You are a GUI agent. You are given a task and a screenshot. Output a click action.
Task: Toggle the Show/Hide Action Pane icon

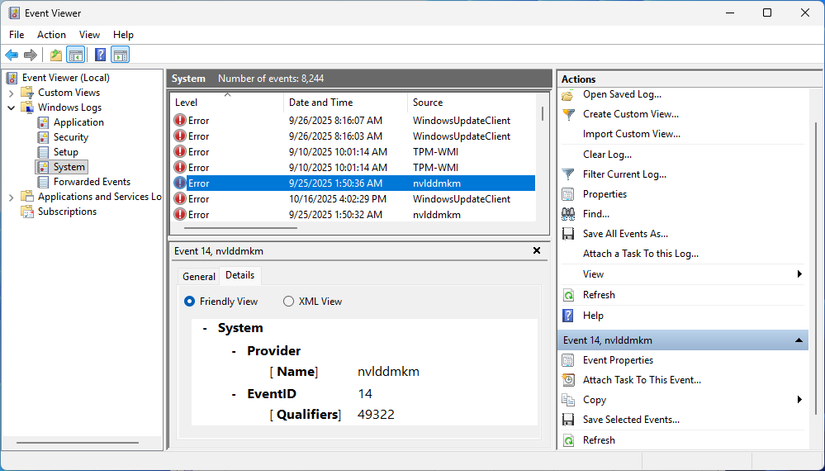pyautogui.click(x=120, y=55)
